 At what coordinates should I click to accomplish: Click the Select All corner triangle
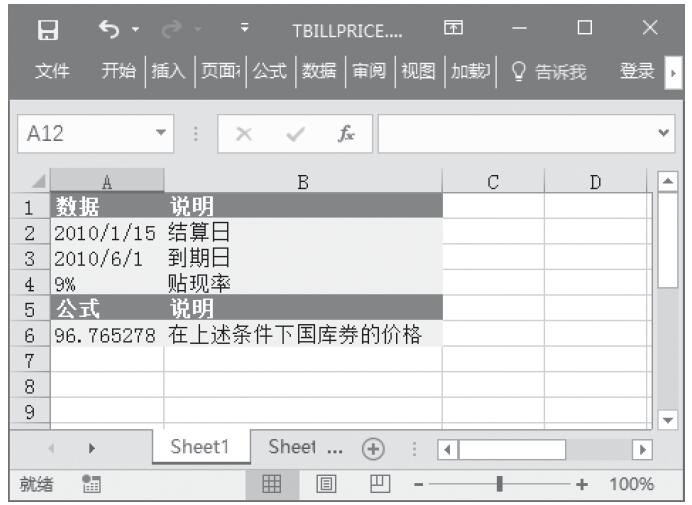(x=38, y=181)
